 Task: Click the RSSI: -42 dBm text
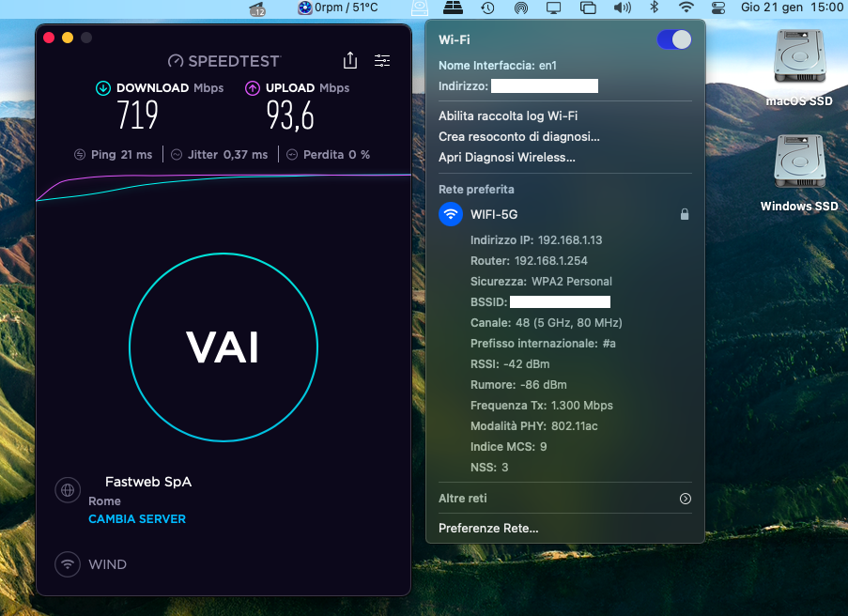point(510,364)
